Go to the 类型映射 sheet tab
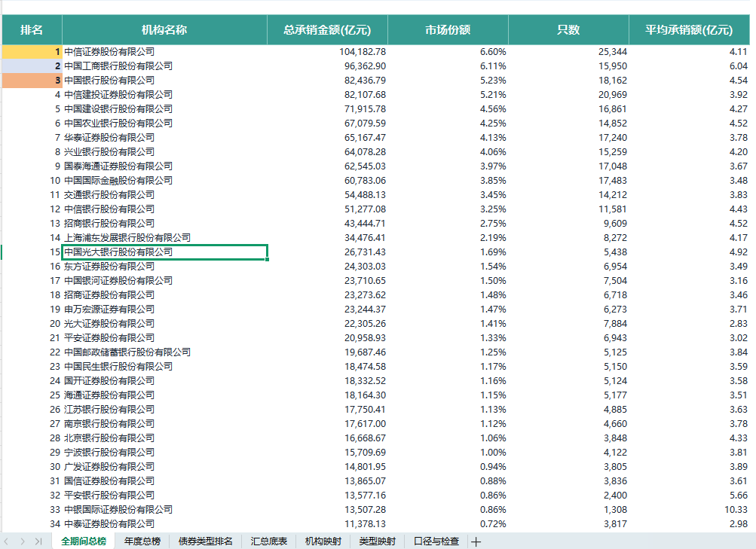756x549 pixels. tap(378, 541)
